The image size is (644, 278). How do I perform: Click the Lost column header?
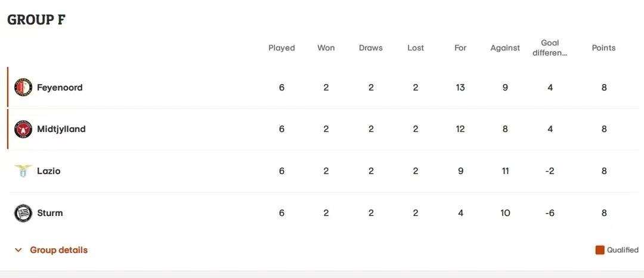click(x=416, y=48)
